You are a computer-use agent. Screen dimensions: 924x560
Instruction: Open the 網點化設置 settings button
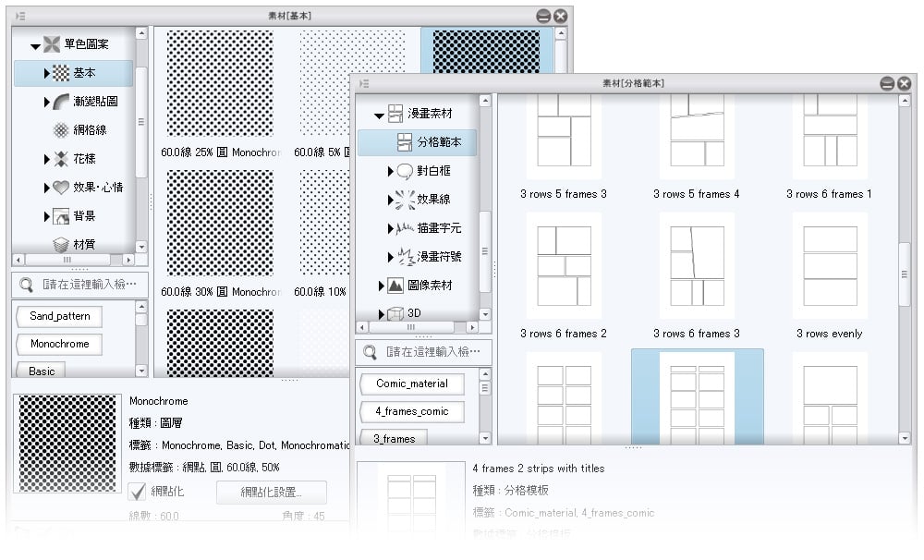pos(271,493)
